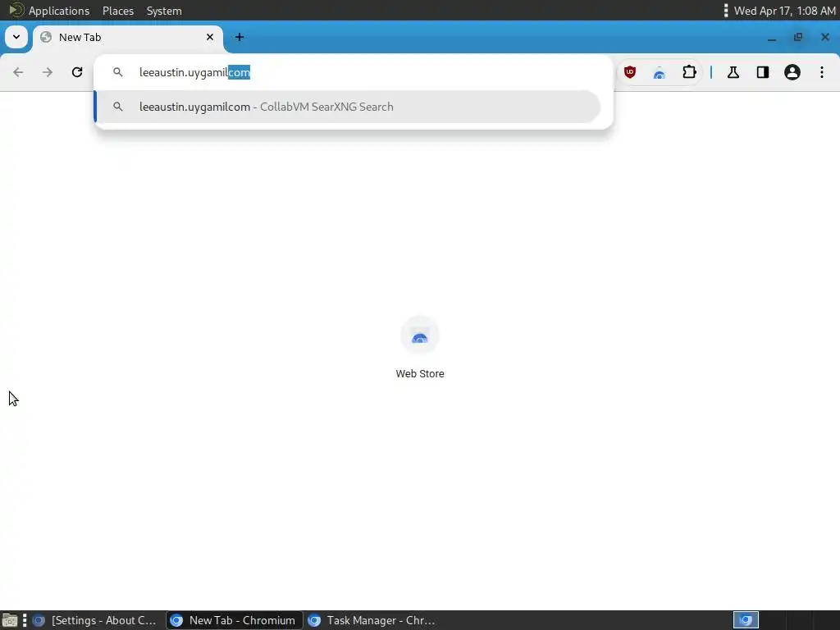Click the Chromium workspace switcher in bottom panel
Image resolution: width=840 pixels, height=630 pixels.
tap(746, 620)
